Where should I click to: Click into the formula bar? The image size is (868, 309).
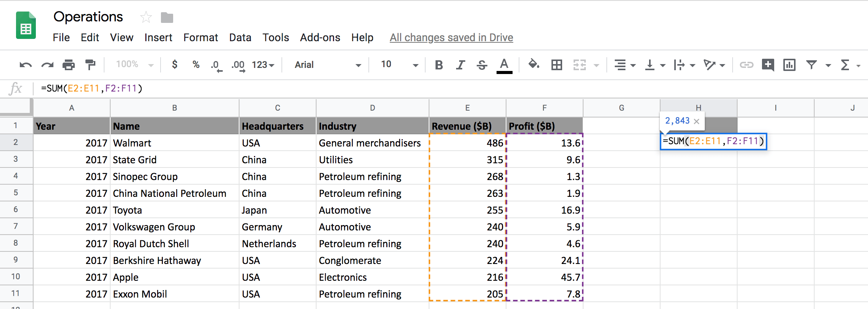450,89
